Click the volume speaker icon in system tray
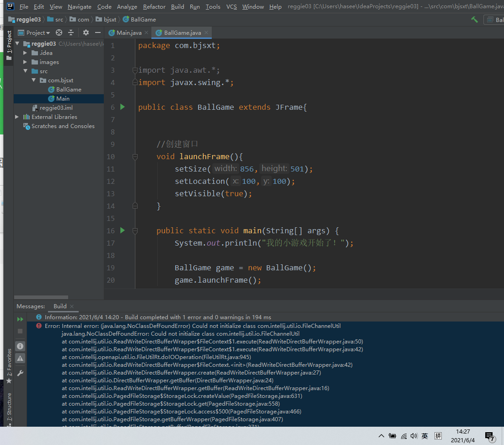This screenshot has height=445, width=504. click(414, 436)
